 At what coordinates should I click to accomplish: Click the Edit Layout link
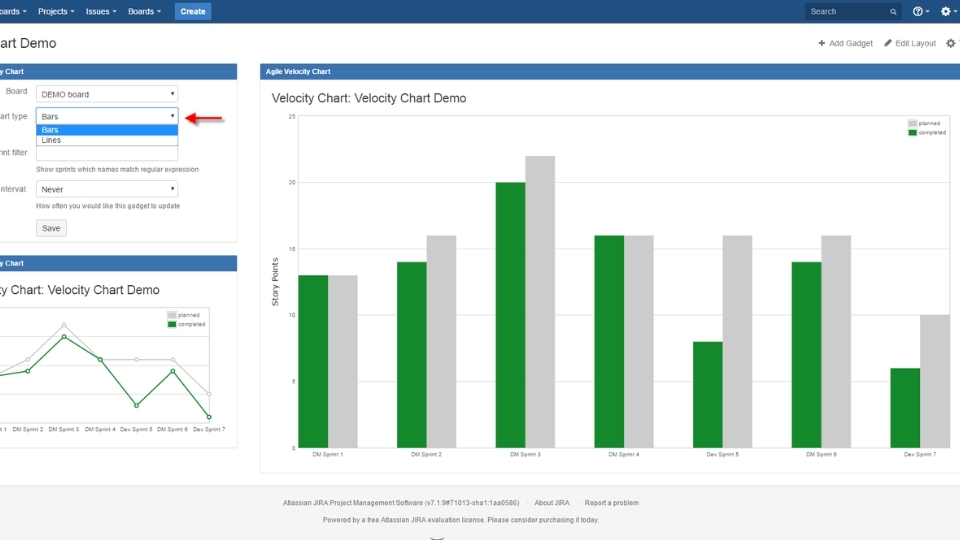tap(910, 43)
